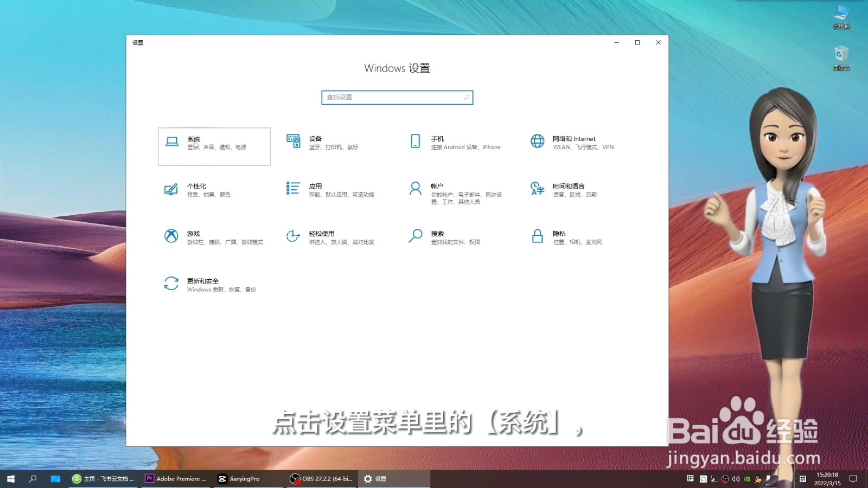Click '位置、相机、麦克风' description text
The image size is (868, 488).
tap(577, 242)
